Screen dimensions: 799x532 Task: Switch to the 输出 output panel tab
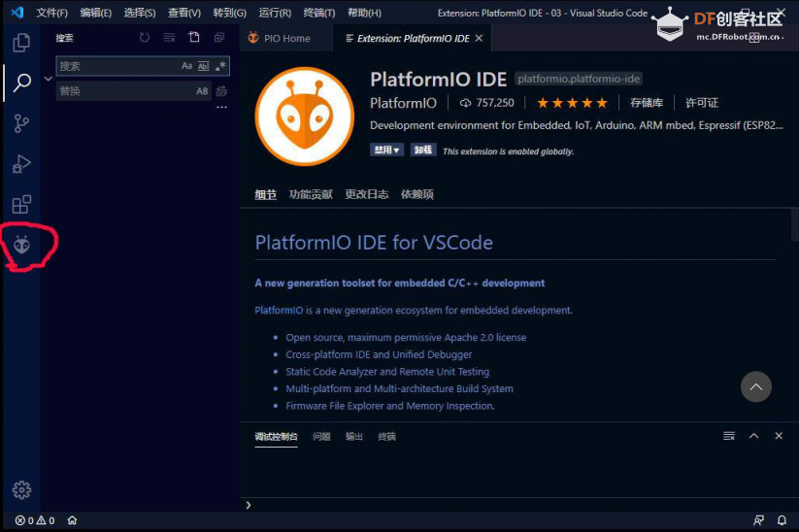[354, 437]
